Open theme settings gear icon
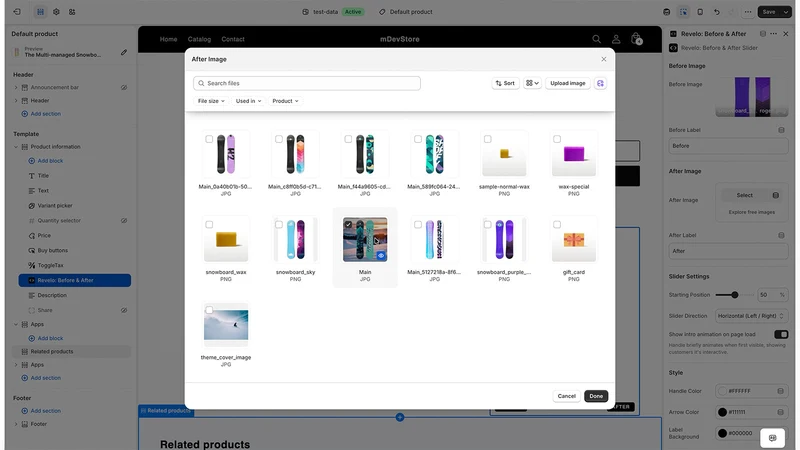 tap(56, 12)
